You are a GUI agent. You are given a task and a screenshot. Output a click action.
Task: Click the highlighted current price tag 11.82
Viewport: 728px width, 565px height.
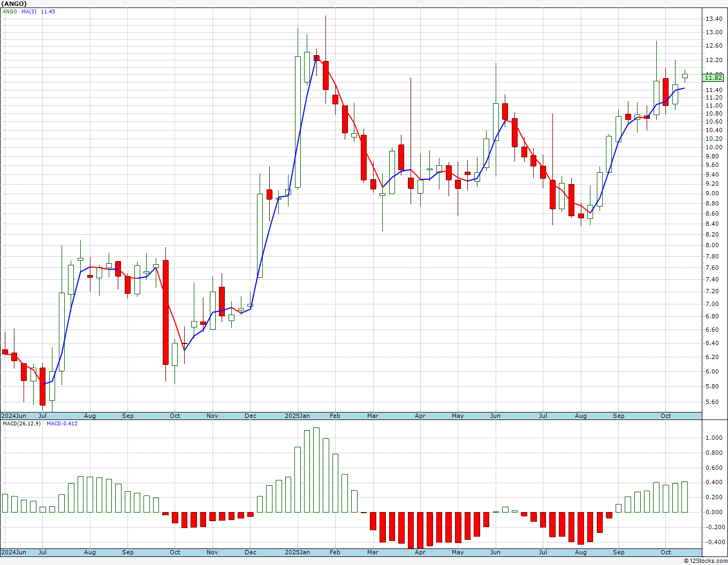(713, 78)
